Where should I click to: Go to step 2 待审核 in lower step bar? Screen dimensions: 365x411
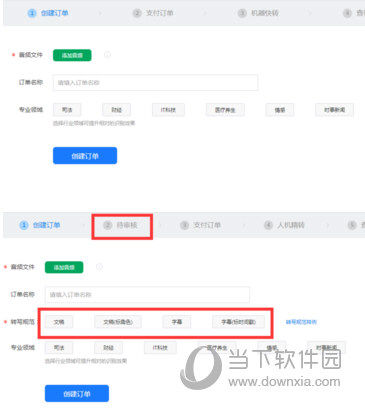120,225
